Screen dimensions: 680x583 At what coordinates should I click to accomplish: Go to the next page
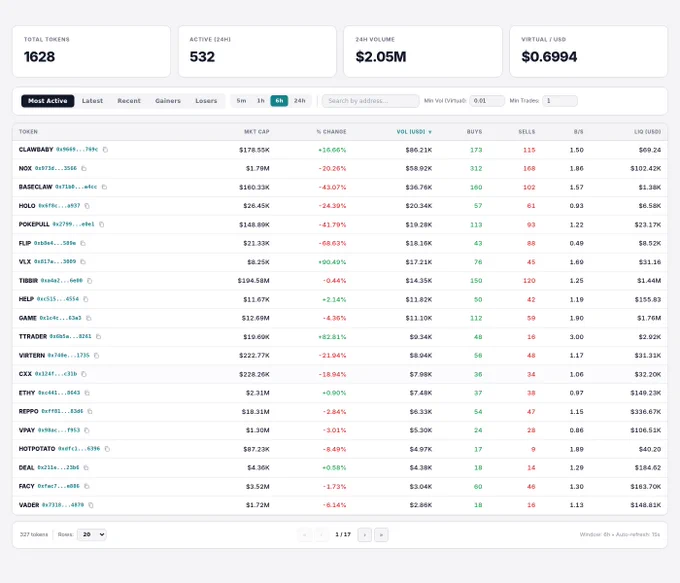tap(364, 535)
